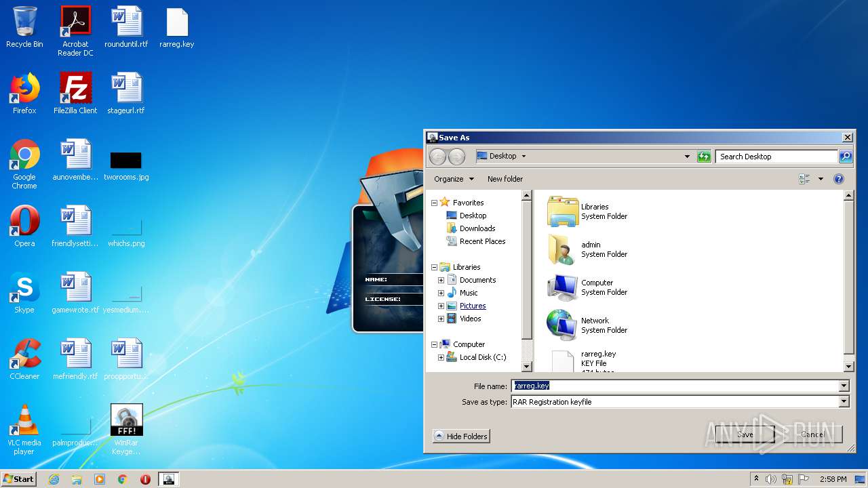Screen dimensions: 868x488
Task: Select the rarreg.key desktop file
Action: pyautogui.click(x=177, y=28)
